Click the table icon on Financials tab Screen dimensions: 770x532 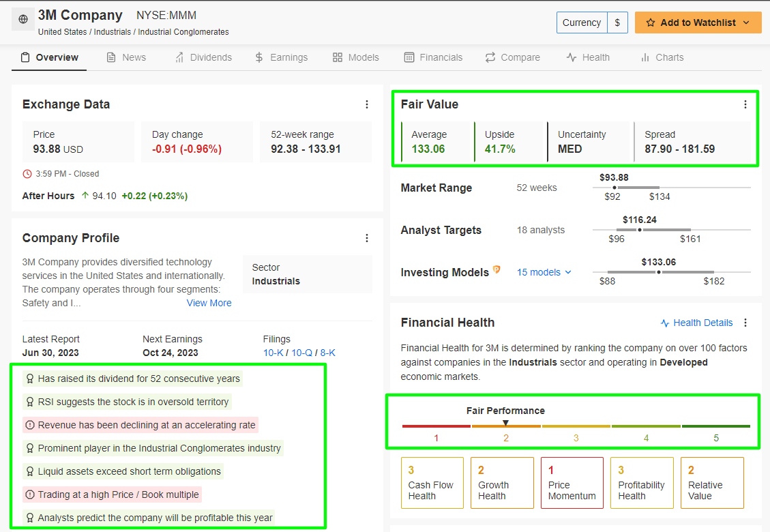tap(409, 57)
